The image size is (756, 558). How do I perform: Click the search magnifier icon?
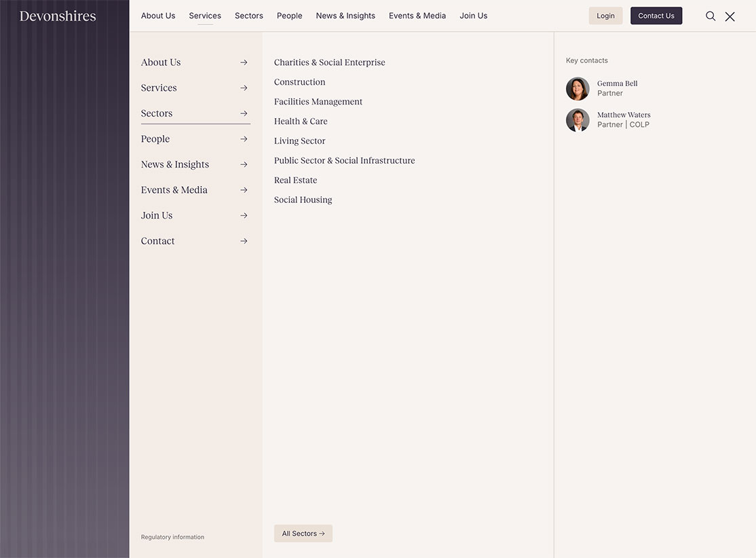[711, 16]
